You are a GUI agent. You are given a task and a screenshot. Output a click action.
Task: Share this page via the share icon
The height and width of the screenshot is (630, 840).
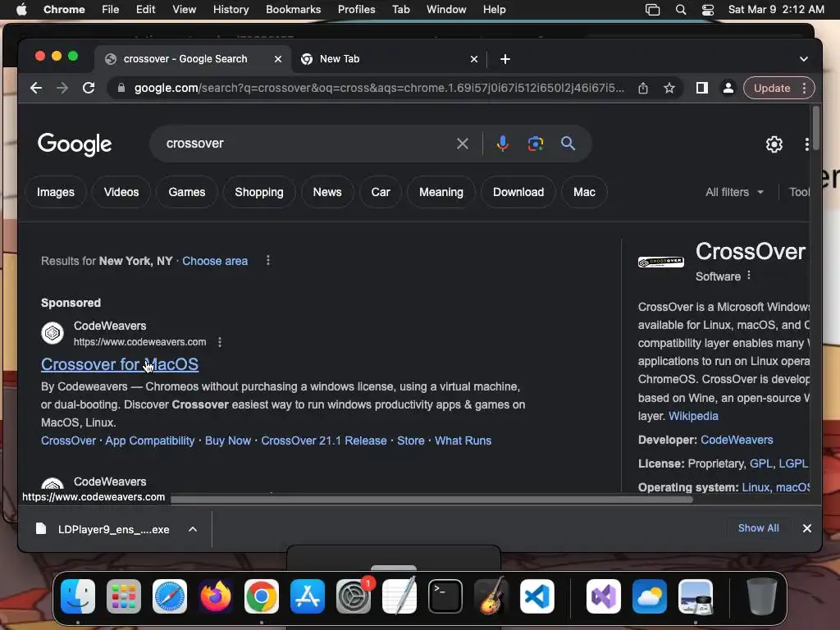(x=643, y=88)
